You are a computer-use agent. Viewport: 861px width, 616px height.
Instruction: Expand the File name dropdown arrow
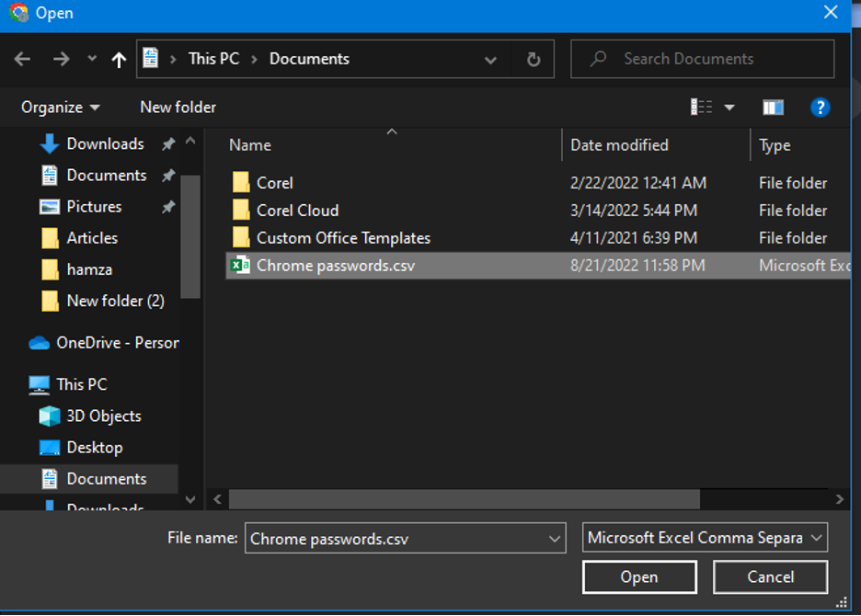coord(555,539)
